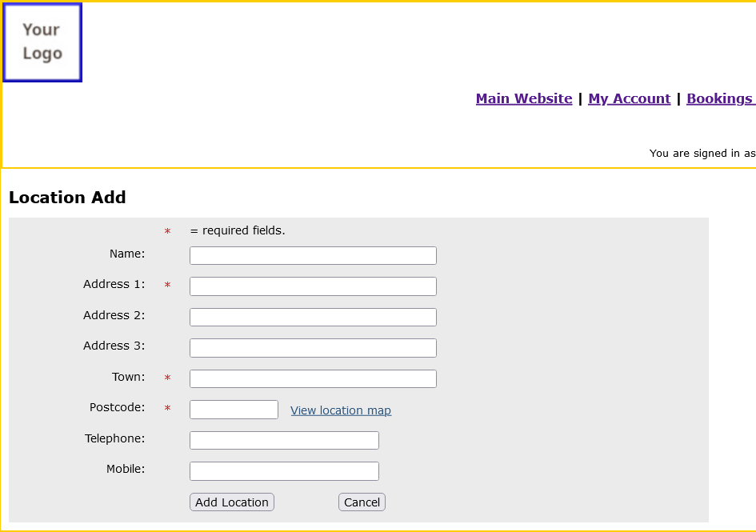
Task: Click into the Mobile number field
Action: [284, 471]
